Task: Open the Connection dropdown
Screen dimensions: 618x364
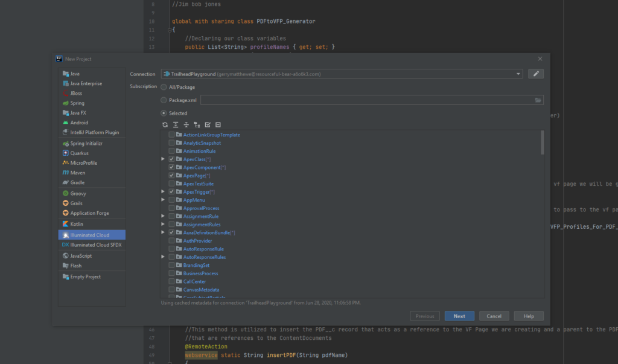Action: [518, 74]
